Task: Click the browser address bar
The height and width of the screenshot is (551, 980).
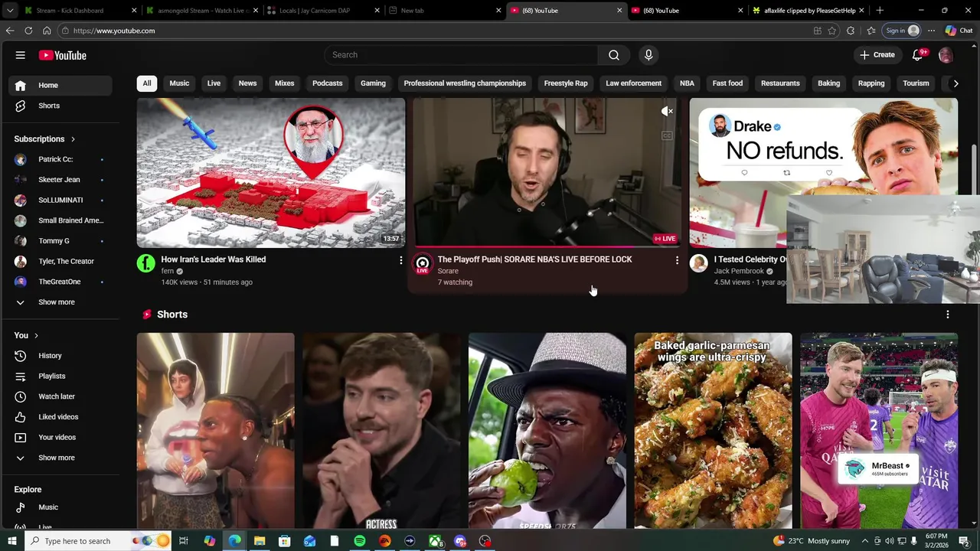Action: tap(436, 31)
